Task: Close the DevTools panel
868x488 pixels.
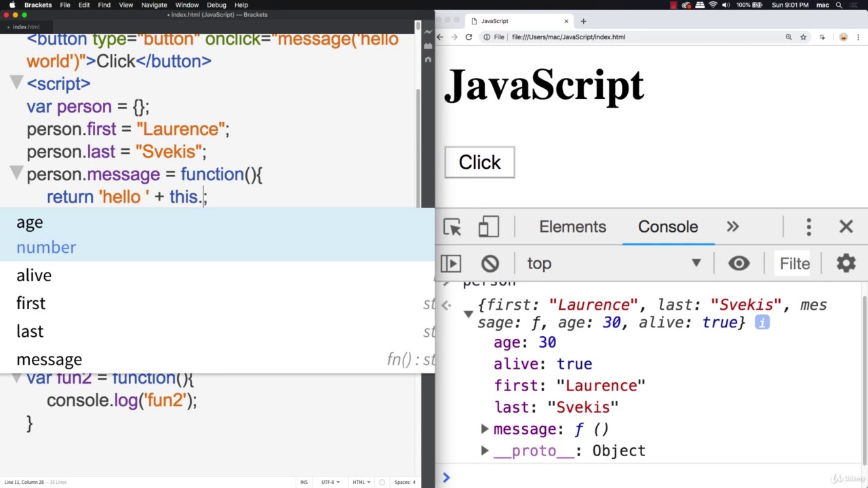Action: coord(846,227)
